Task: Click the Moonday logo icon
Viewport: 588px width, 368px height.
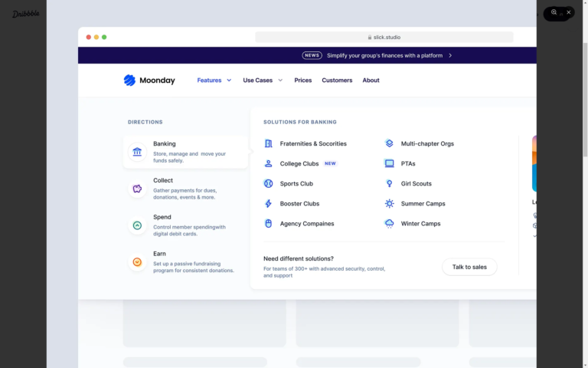Action: coord(129,80)
